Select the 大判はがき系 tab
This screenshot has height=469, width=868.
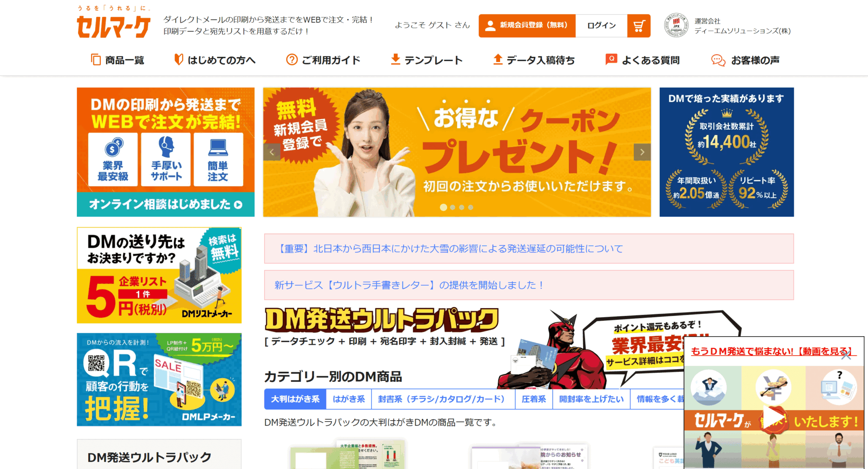coord(295,399)
